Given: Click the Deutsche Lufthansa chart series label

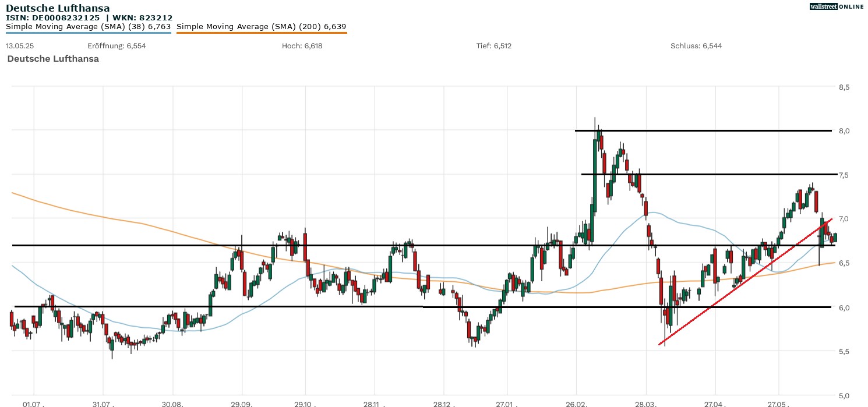Looking at the screenshot, I should 53,59.
